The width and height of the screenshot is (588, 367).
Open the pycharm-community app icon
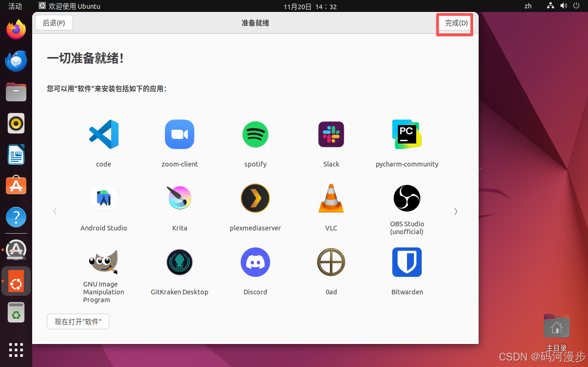pyautogui.click(x=407, y=134)
